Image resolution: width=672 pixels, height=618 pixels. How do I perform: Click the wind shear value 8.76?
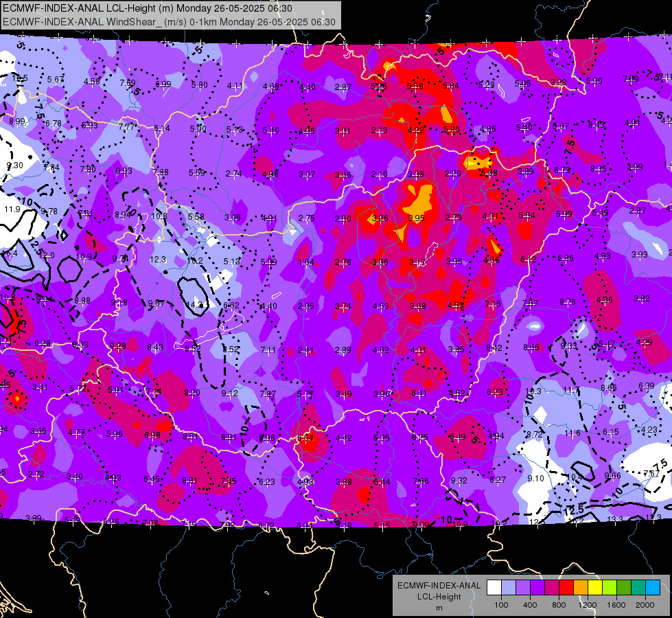click(x=568, y=302)
